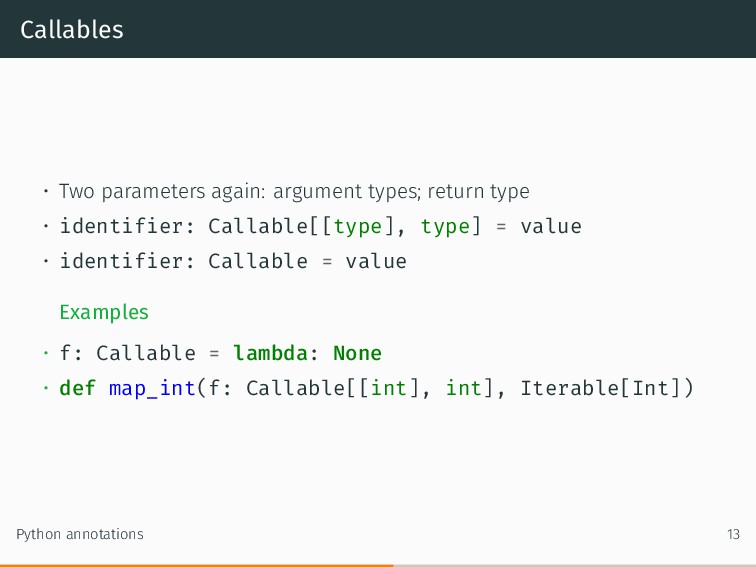756x567 pixels.
Task: Click the first green type word
Action: [x=358, y=227]
